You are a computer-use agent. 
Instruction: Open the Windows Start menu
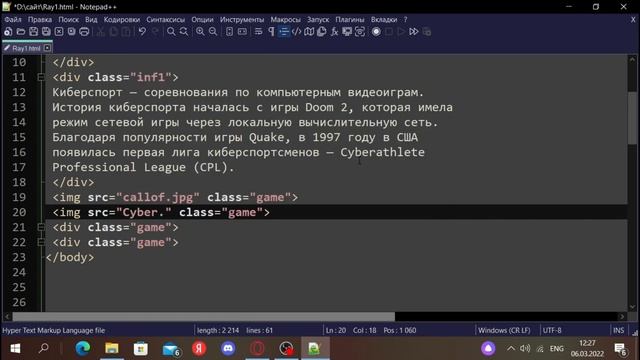coord(15,349)
